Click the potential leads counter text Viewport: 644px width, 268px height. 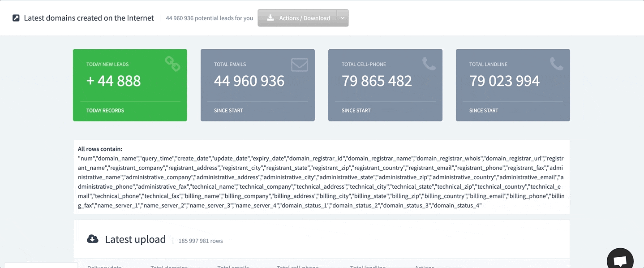click(x=209, y=18)
